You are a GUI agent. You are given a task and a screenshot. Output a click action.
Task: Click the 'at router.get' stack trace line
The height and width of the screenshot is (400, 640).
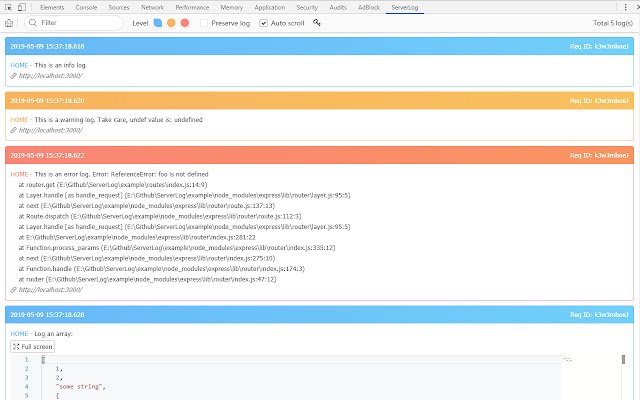113,185
